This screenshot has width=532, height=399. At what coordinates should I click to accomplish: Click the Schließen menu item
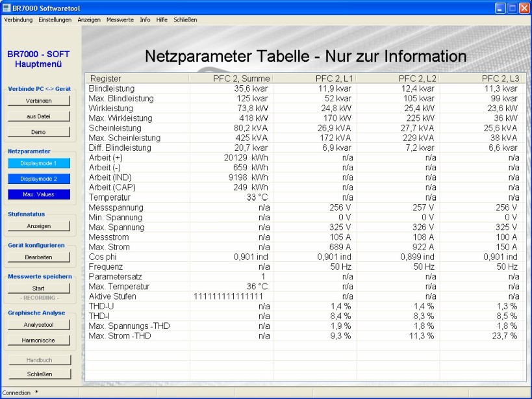point(185,20)
